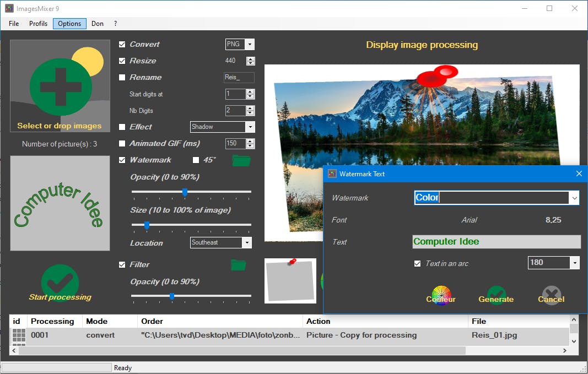
Task: Click the Animated GIF ms spinner
Action: 251,144
